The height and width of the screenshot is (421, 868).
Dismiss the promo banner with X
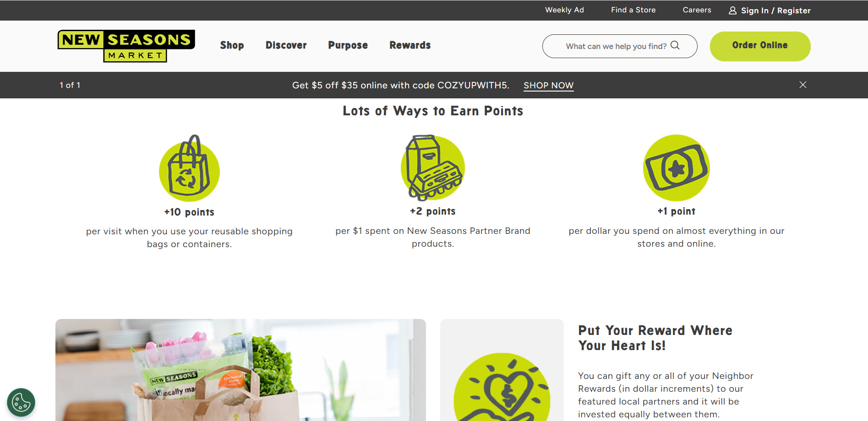pos(803,85)
